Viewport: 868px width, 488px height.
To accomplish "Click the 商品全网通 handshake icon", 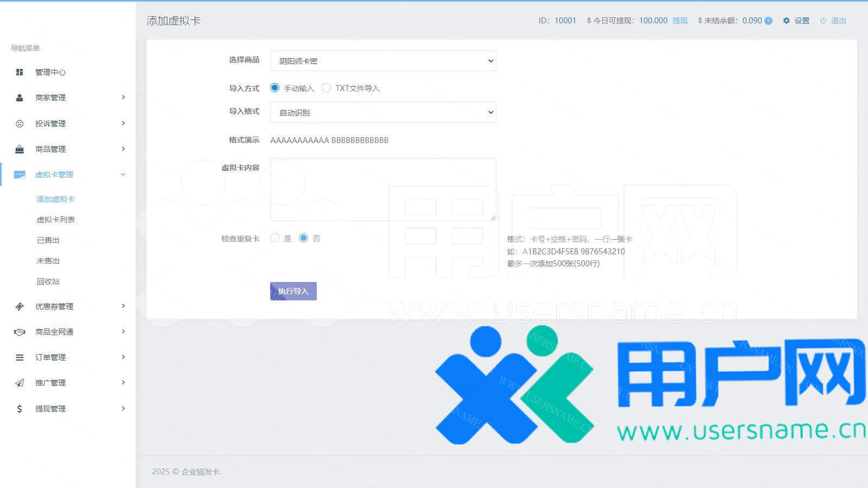I will [20, 332].
